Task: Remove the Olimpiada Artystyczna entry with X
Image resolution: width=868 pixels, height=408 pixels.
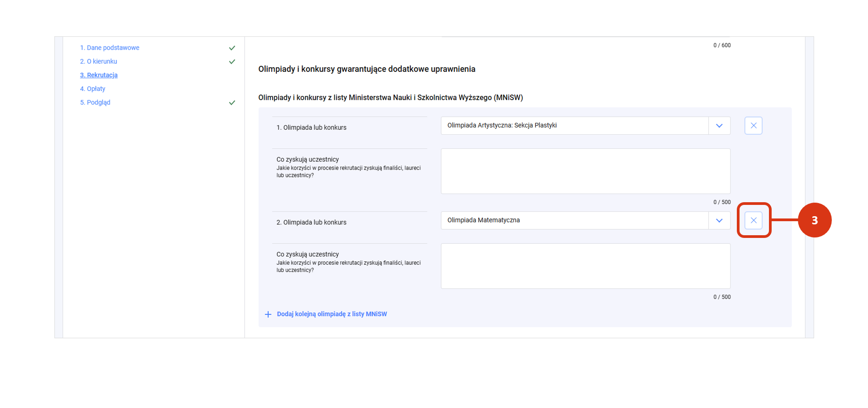Action: point(753,126)
